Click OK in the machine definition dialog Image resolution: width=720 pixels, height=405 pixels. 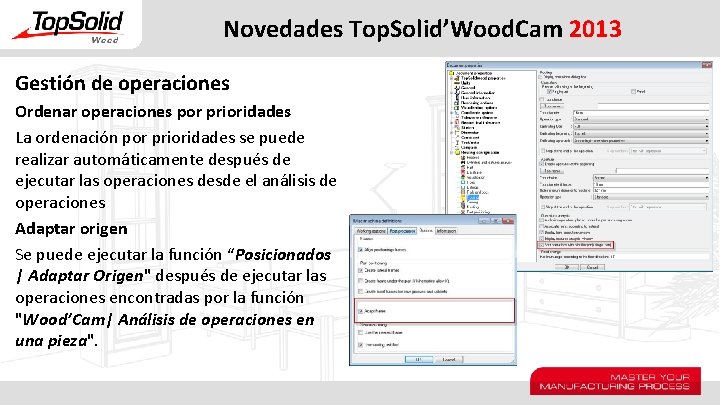click(x=418, y=360)
